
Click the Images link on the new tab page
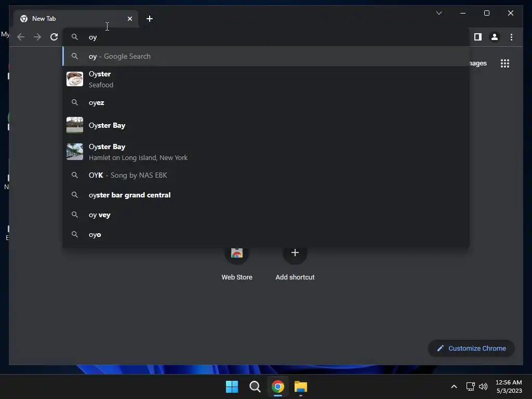(x=478, y=63)
